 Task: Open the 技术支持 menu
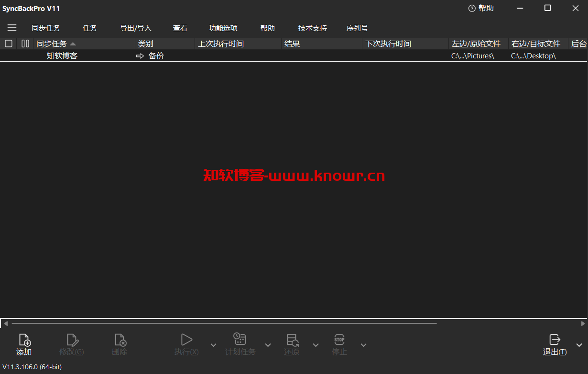click(x=313, y=28)
